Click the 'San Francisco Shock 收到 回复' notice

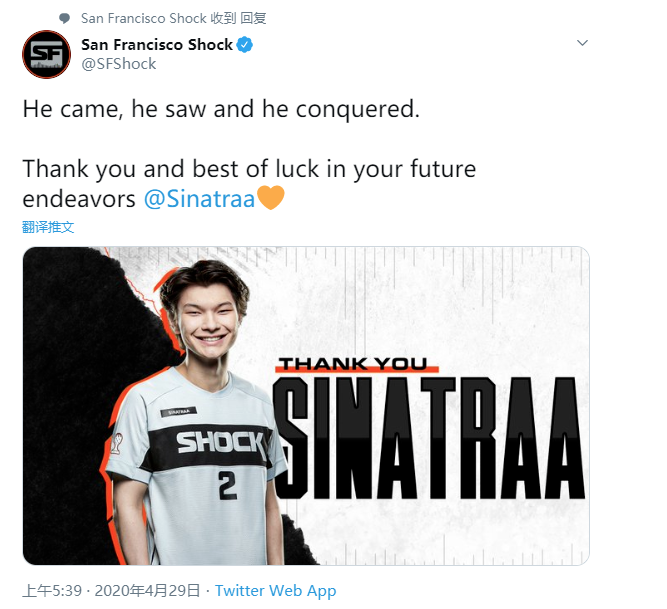(x=174, y=18)
